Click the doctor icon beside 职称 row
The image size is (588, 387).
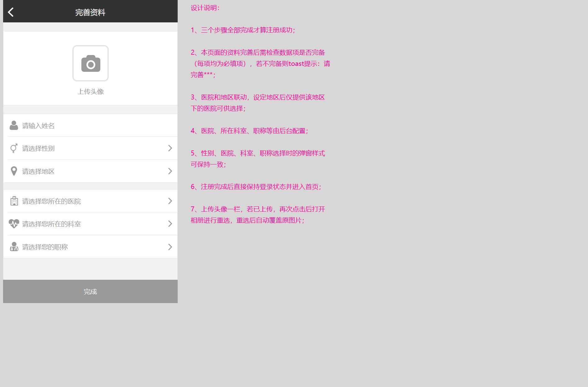14,246
